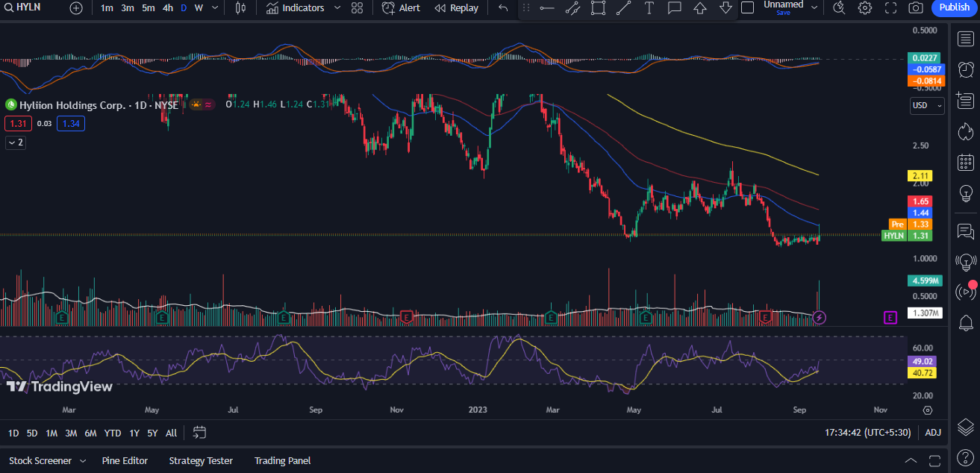Image resolution: width=980 pixels, height=473 pixels.
Task: Open the Ideas stream icon
Action: pyautogui.click(x=966, y=262)
